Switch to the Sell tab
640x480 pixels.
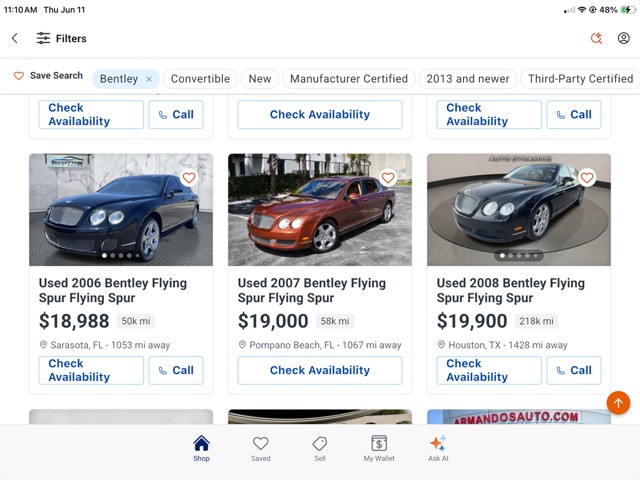point(320,449)
